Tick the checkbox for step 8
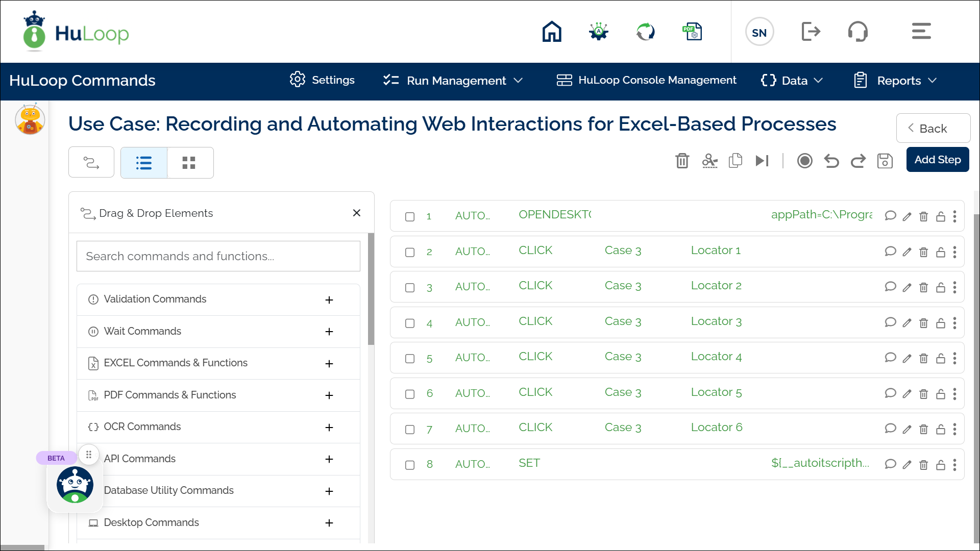 pyautogui.click(x=410, y=465)
